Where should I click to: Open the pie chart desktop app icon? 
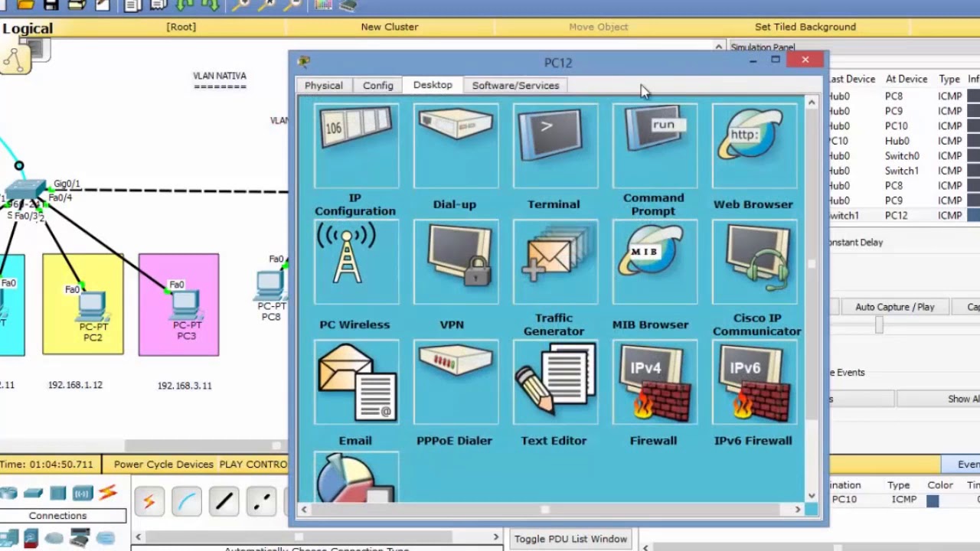pyautogui.click(x=356, y=478)
